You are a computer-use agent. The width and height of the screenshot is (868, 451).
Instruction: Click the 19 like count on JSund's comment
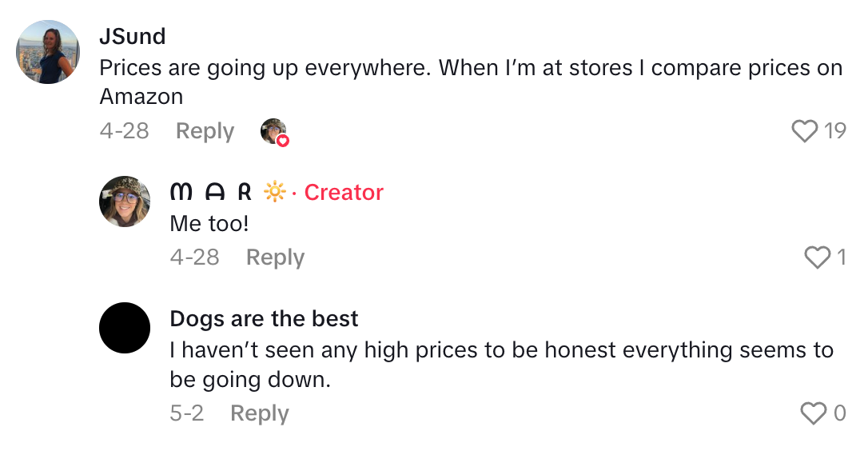click(835, 131)
